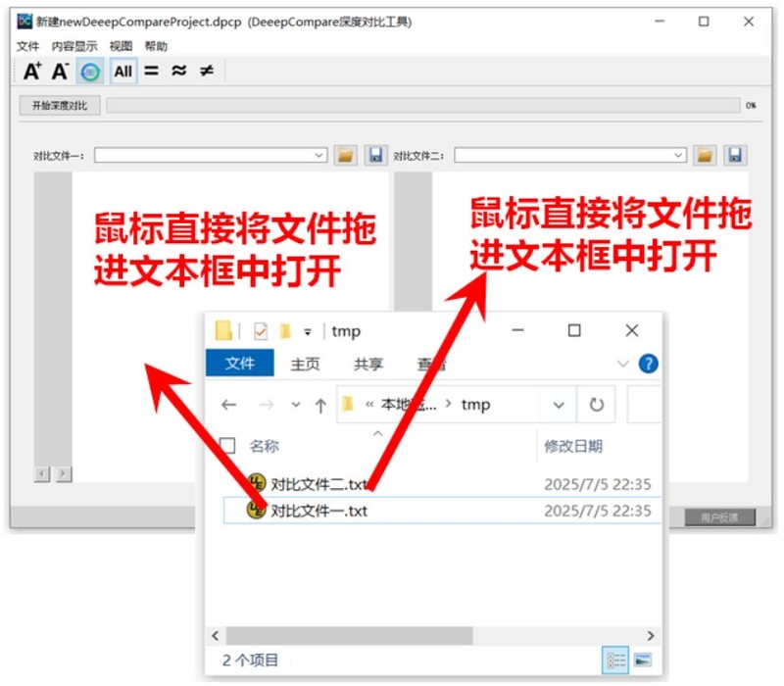
Task: Filter equal lines with = icon
Action: (151, 71)
